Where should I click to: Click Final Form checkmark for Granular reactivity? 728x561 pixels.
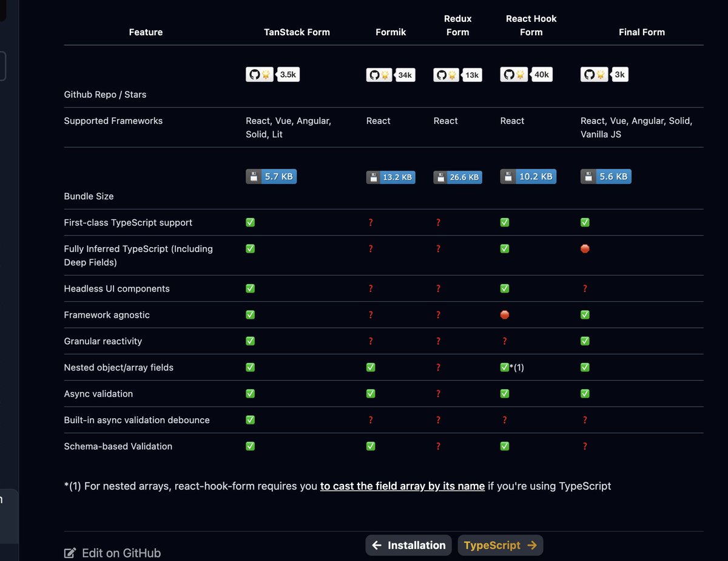click(x=585, y=341)
